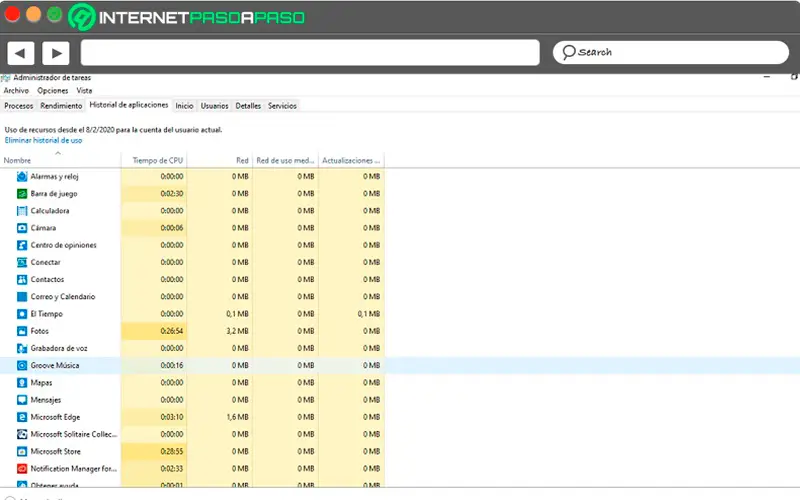Select the Barra de juego icon
800x500 pixels.
coord(22,193)
